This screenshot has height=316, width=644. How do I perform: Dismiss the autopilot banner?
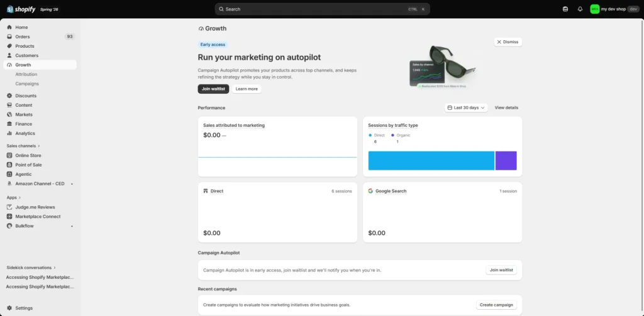tap(508, 42)
